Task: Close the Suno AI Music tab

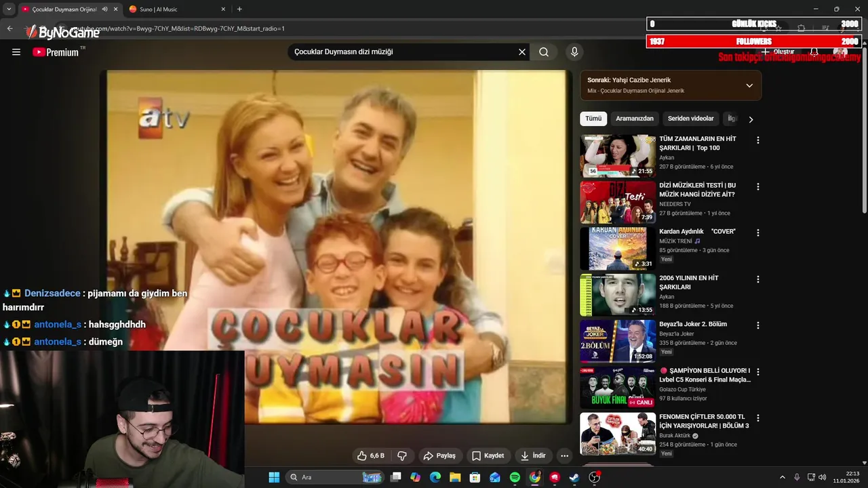Action: click(223, 9)
